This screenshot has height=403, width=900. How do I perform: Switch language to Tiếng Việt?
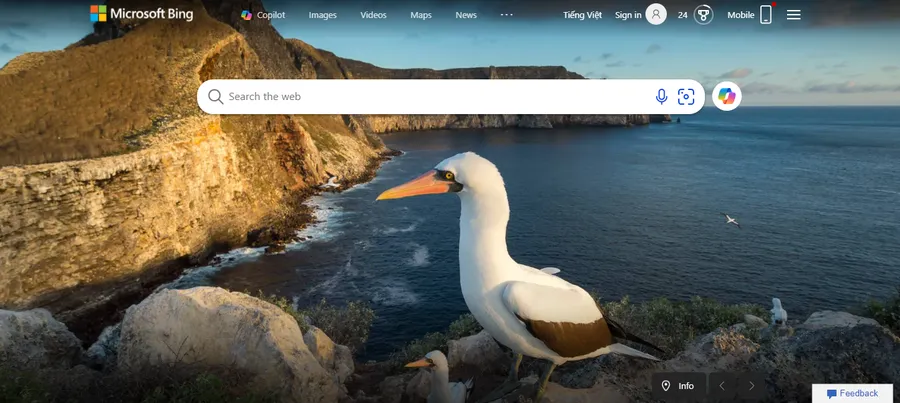[x=582, y=15]
